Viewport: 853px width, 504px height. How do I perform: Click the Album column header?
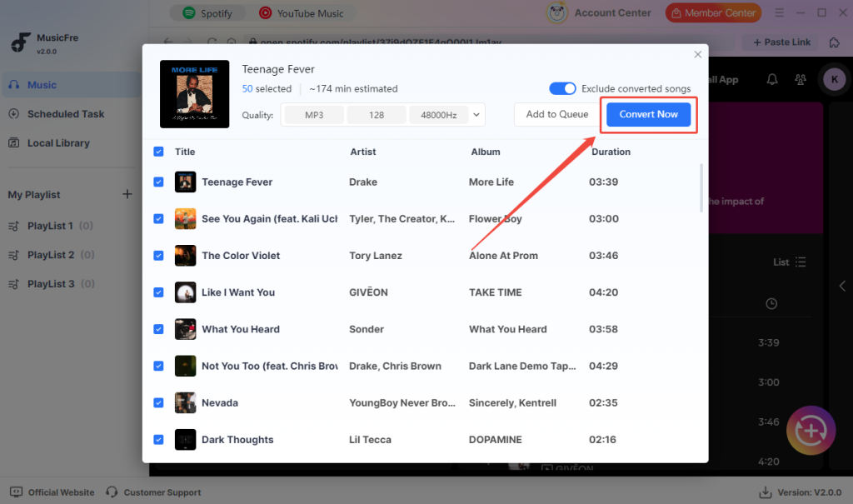click(x=486, y=152)
